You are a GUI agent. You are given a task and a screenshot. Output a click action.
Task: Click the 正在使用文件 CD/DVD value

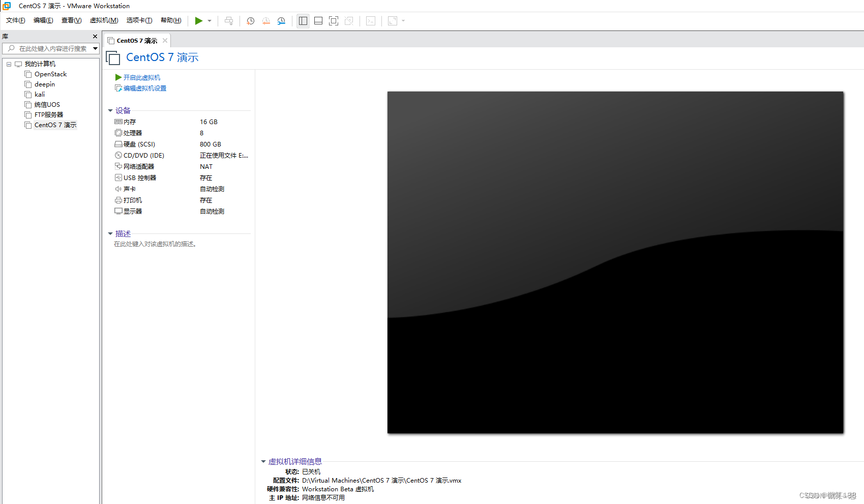[224, 156]
